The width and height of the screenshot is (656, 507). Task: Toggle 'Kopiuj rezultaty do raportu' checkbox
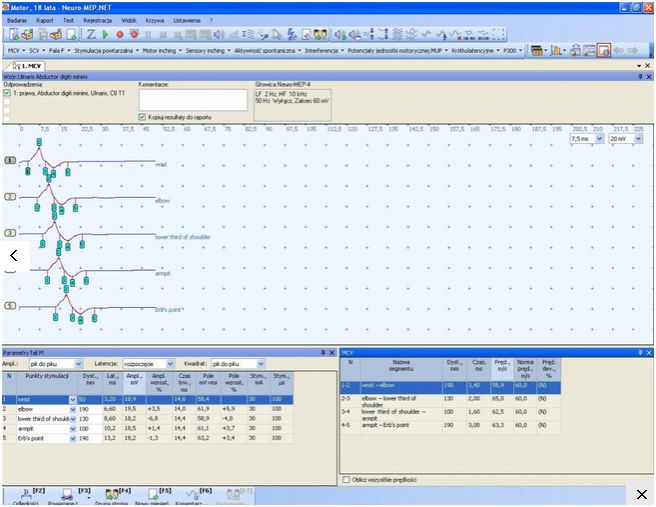pyautogui.click(x=142, y=116)
